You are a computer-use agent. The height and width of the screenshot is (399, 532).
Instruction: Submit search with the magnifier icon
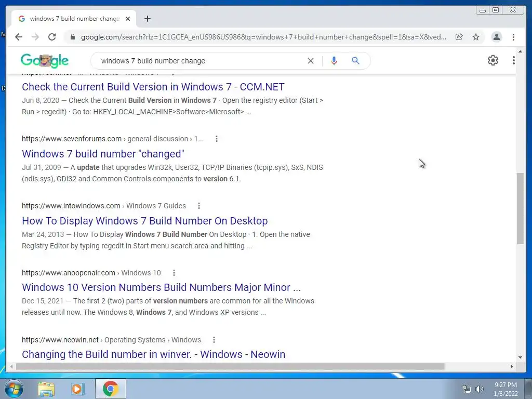pyautogui.click(x=355, y=61)
